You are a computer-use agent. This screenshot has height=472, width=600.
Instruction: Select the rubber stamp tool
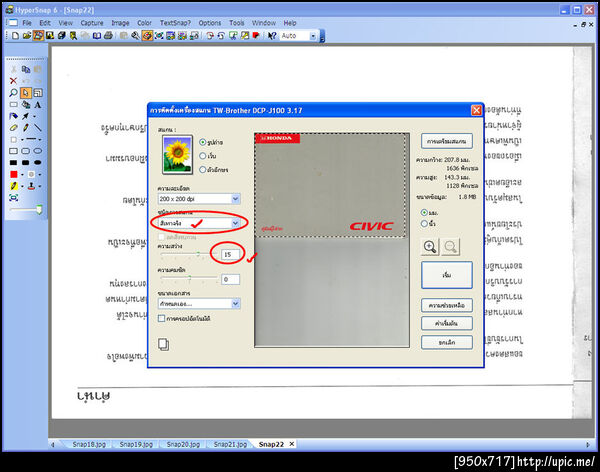tap(31, 186)
